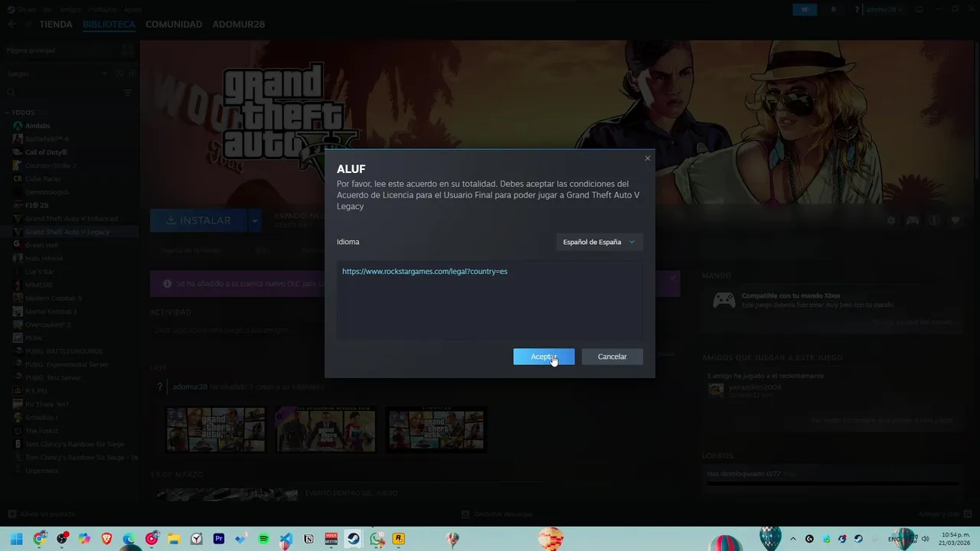Open Spotify from the taskbar
The height and width of the screenshot is (551, 980).
pyautogui.click(x=263, y=539)
